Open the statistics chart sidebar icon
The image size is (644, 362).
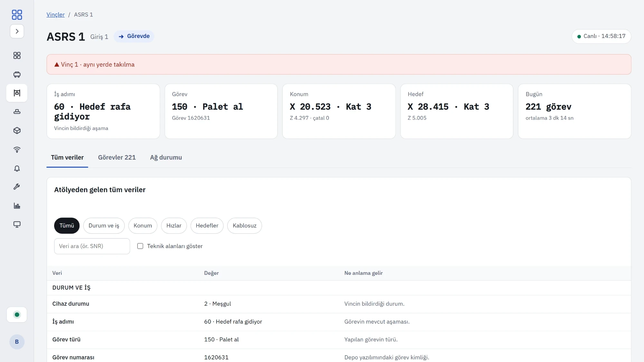(17, 206)
